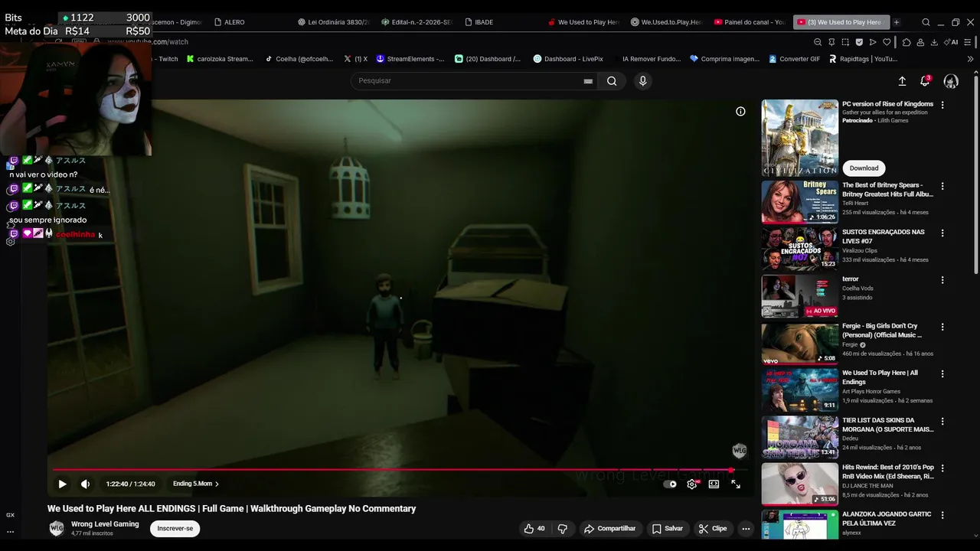Click the video info card icon
The height and width of the screenshot is (551, 980).
pyautogui.click(x=740, y=112)
